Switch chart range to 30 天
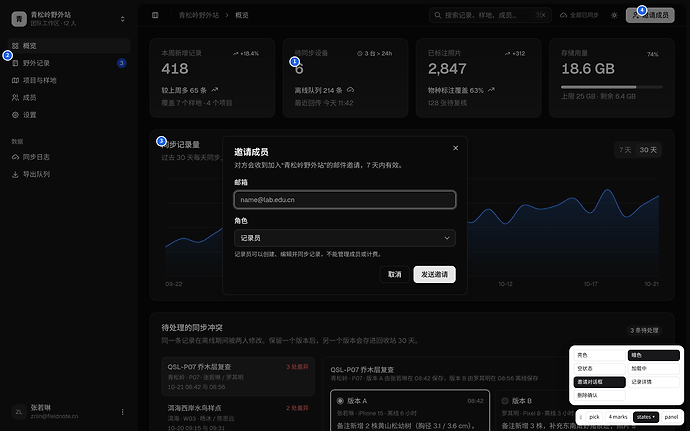Viewport: 690px width, 431px height. 648,150
